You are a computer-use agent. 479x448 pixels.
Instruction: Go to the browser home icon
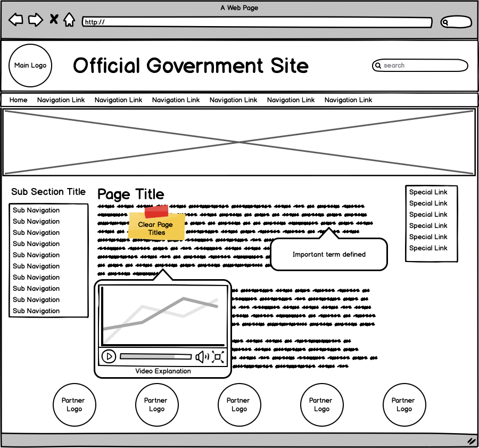[x=69, y=20]
